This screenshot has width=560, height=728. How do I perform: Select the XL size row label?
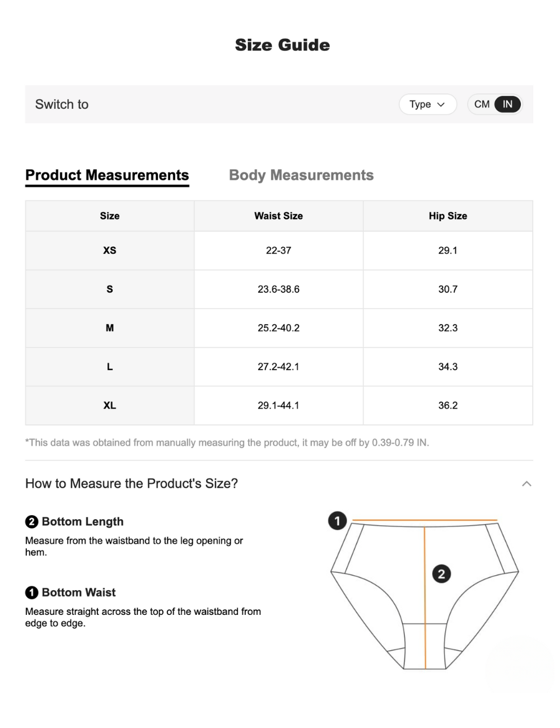[x=110, y=405]
